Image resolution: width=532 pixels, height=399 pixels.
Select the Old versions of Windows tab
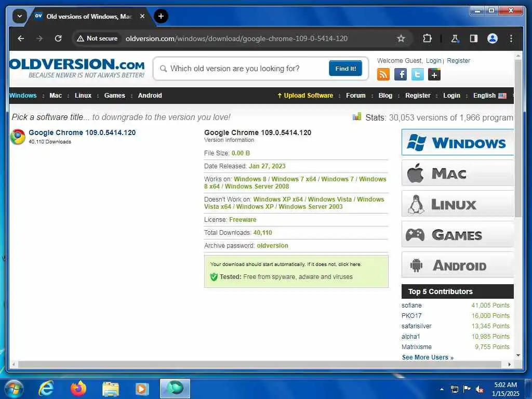coord(88,16)
